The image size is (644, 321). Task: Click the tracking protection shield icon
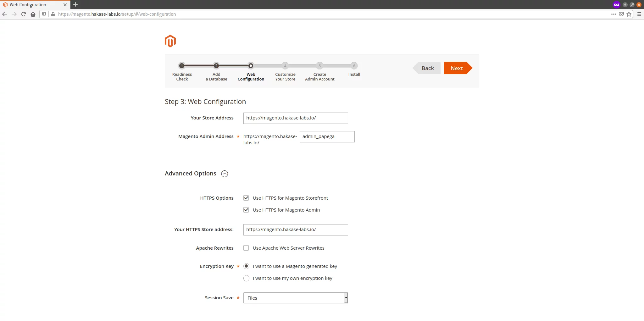point(44,14)
